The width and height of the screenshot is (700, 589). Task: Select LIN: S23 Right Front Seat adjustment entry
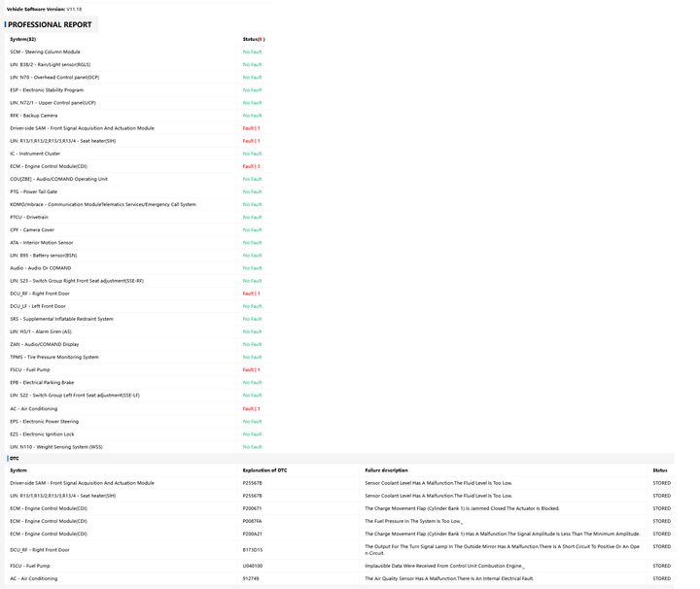pyautogui.click(x=77, y=281)
